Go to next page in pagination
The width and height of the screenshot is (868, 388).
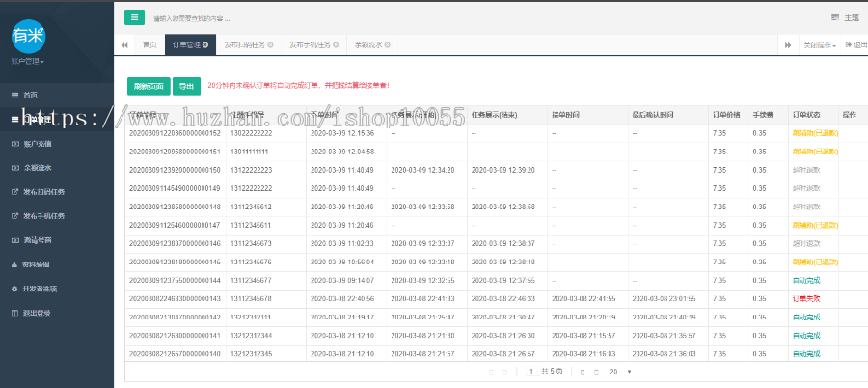[583, 372]
